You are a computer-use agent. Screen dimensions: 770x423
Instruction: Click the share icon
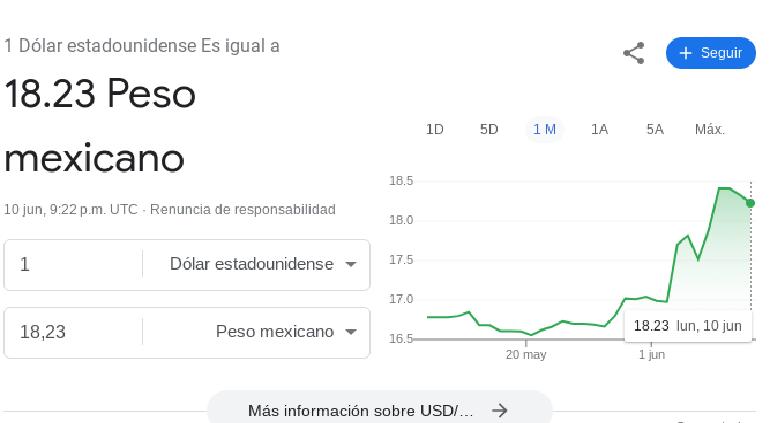pyautogui.click(x=633, y=53)
